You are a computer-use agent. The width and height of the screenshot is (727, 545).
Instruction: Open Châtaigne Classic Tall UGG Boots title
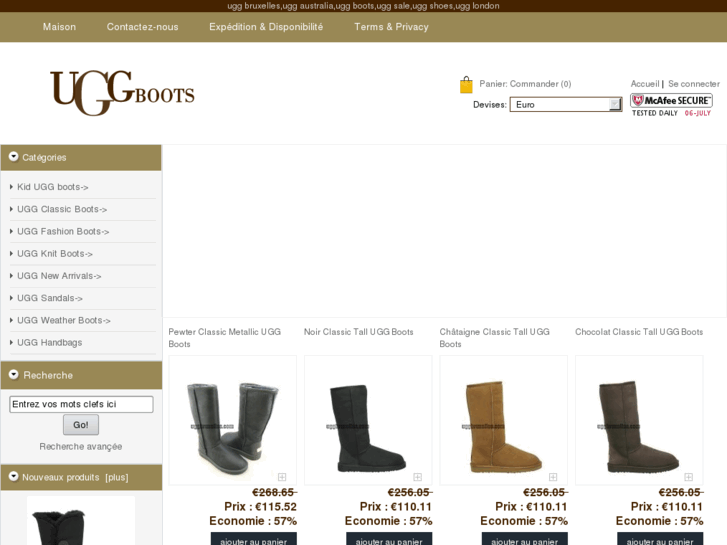[494, 338]
